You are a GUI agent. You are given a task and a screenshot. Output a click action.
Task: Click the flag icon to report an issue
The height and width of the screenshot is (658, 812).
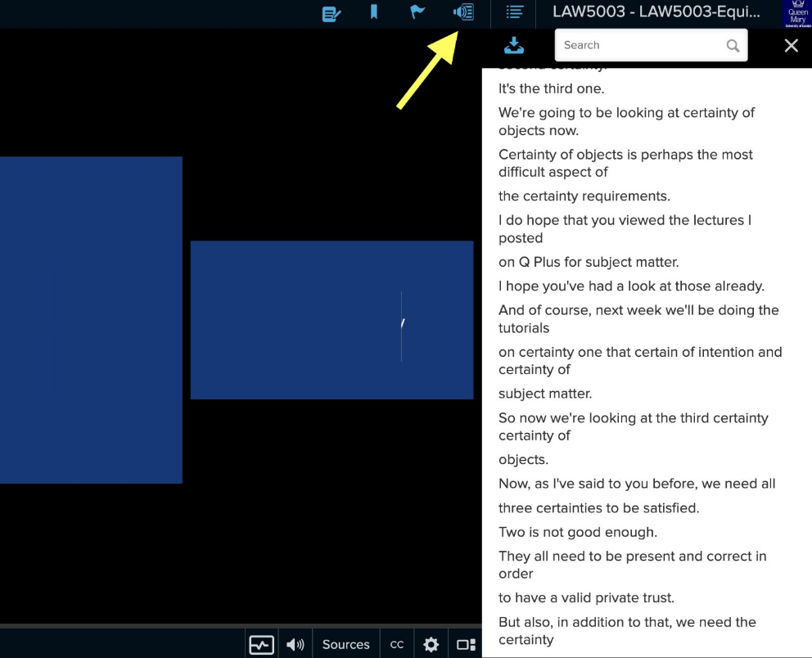(x=417, y=13)
